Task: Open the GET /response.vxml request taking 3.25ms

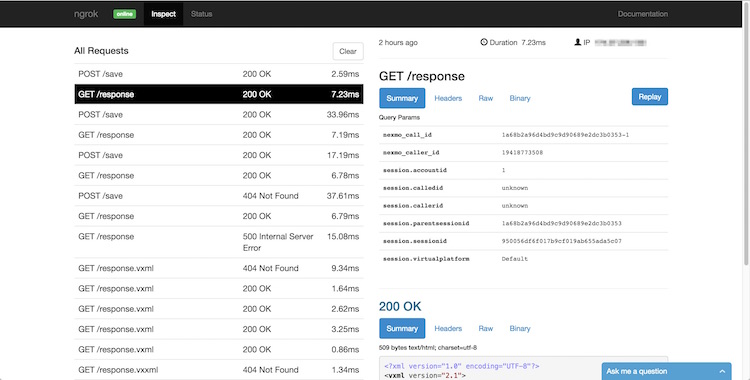Action: coord(219,329)
